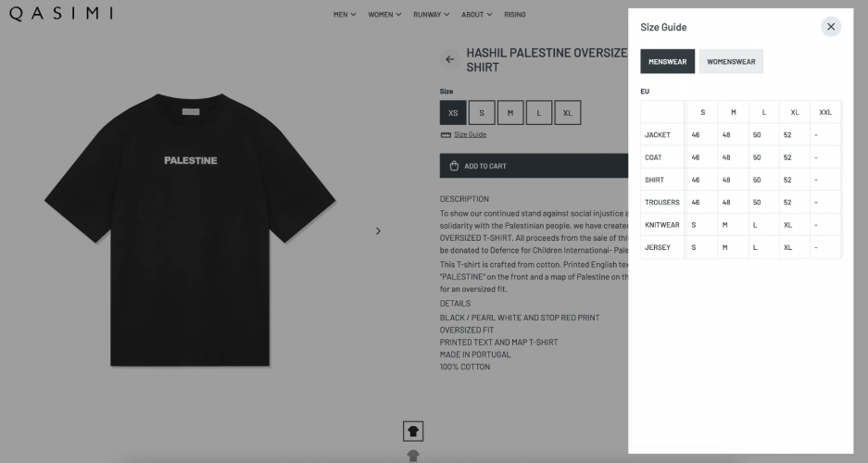Open the QASIMI logo homepage
This screenshot has width=868, height=463.
(61, 13)
